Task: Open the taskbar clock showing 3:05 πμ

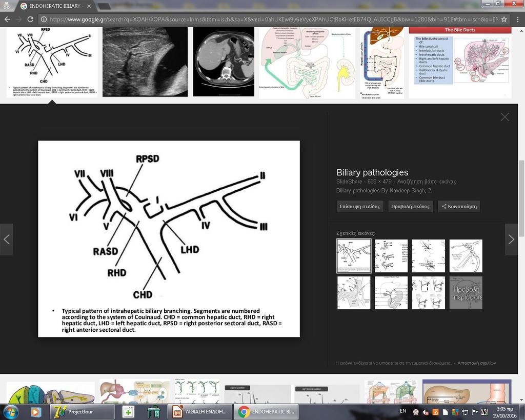Action: coord(504,412)
